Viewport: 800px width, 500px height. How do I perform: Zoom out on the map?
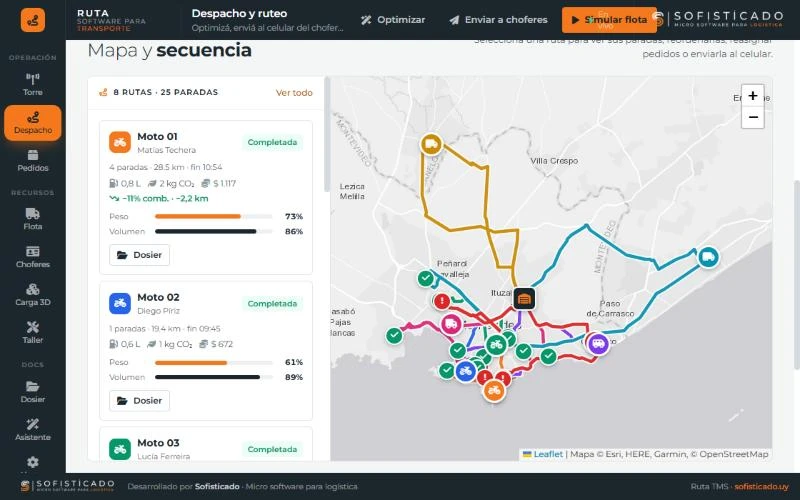tap(753, 117)
